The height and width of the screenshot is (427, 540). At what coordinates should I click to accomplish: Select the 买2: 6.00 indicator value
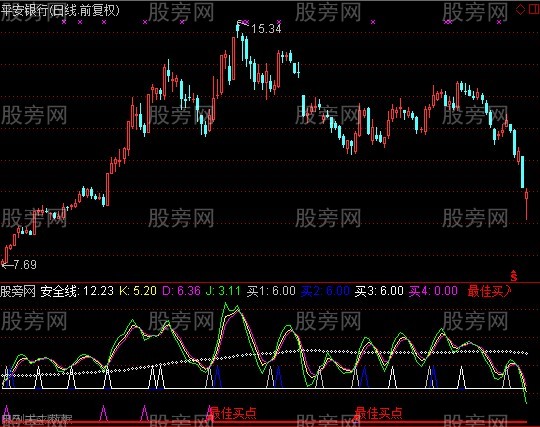(325, 291)
